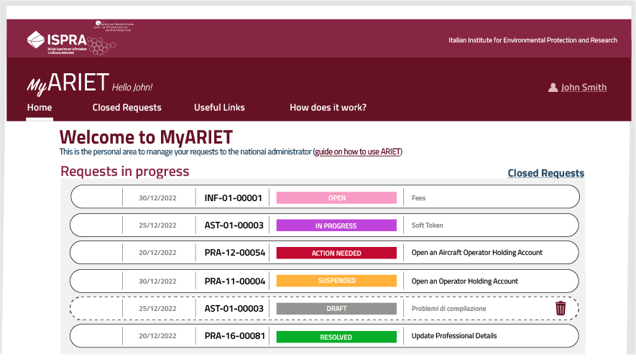Open request PRA-12-00054
This screenshot has width=636, height=364.
tap(234, 253)
